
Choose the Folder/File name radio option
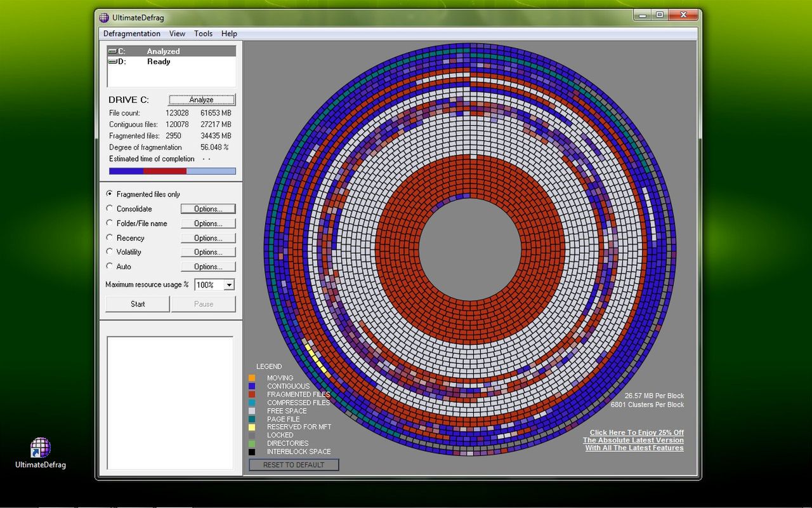tap(110, 223)
